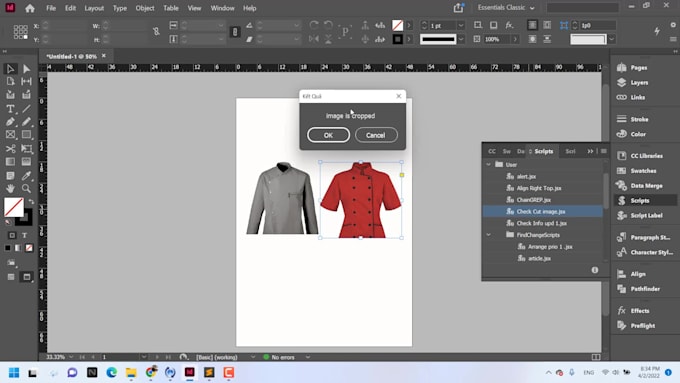Select the Eyedropper tool

[26, 176]
